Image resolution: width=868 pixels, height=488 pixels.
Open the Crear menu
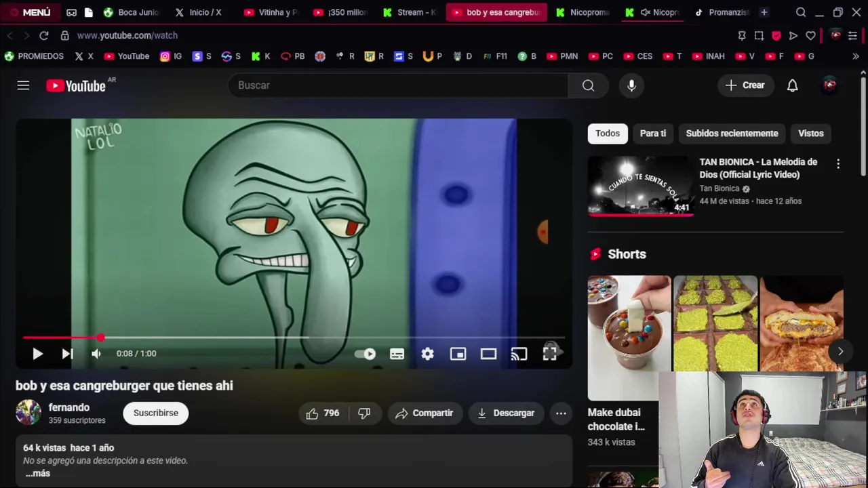745,85
